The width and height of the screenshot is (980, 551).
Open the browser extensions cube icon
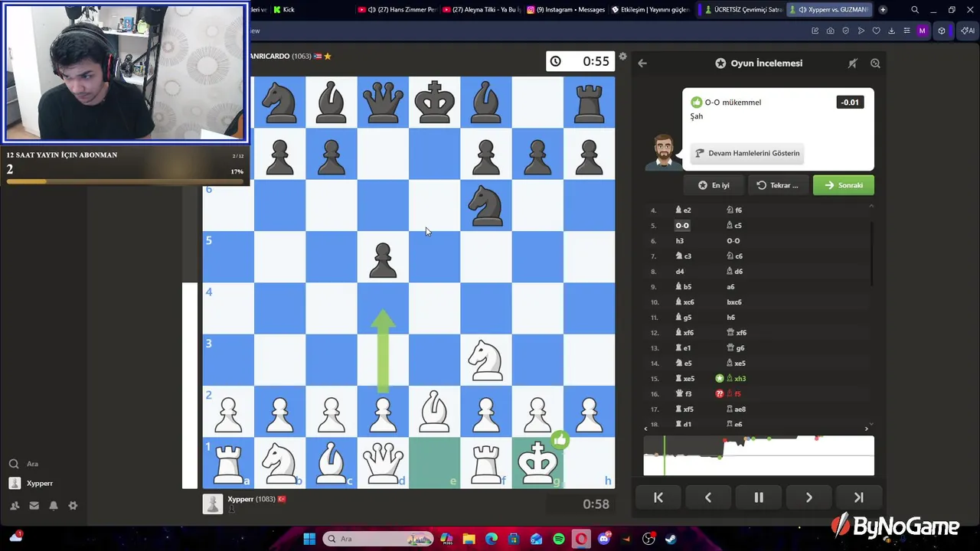942,31
